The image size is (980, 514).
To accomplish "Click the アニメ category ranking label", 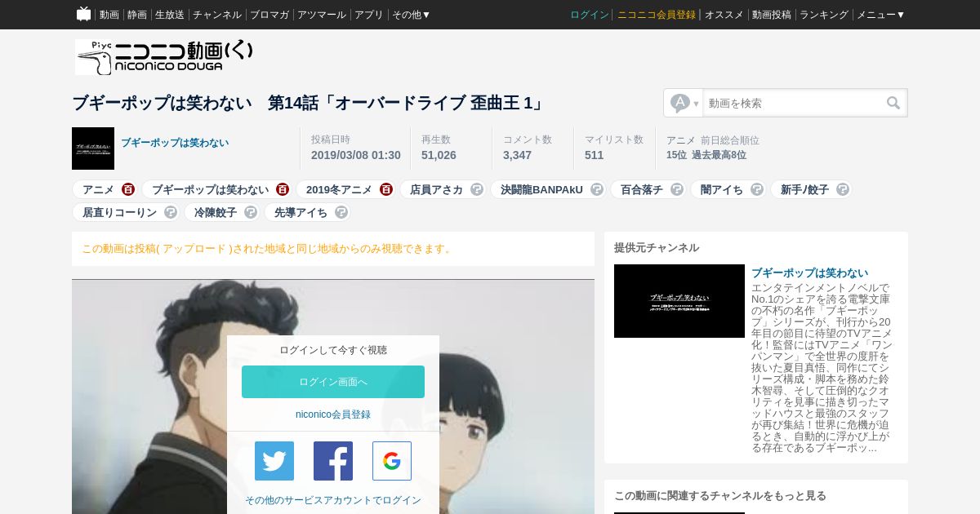I will point(680,140).
